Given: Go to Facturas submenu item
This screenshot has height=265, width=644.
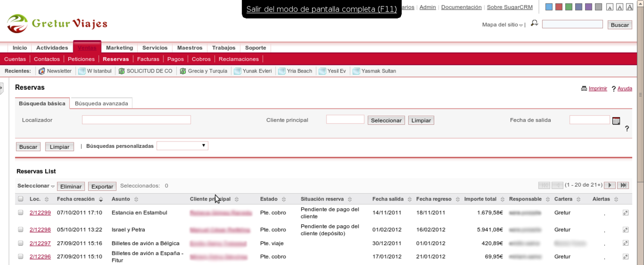Looking at the screenshot, I should (148, 59).
